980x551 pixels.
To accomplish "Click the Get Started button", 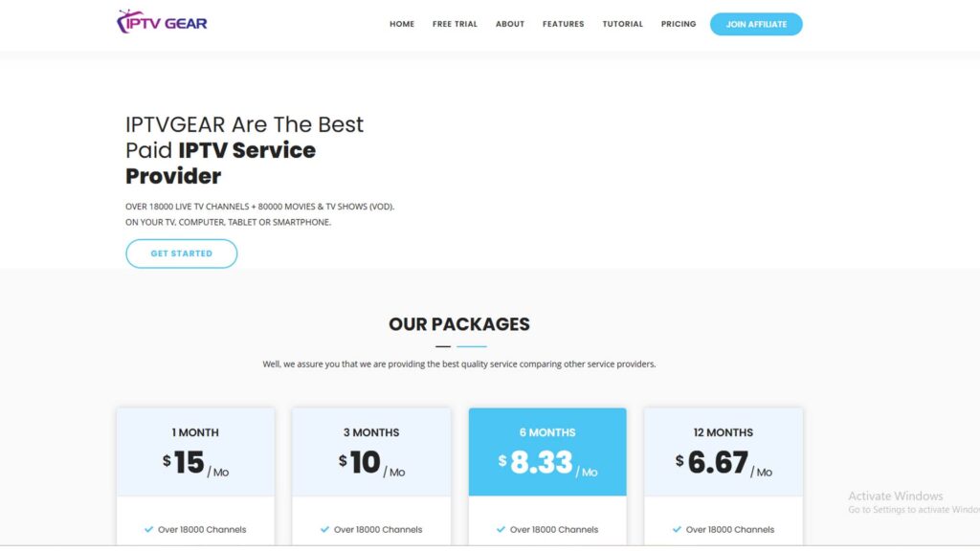I will coord(181,253).
